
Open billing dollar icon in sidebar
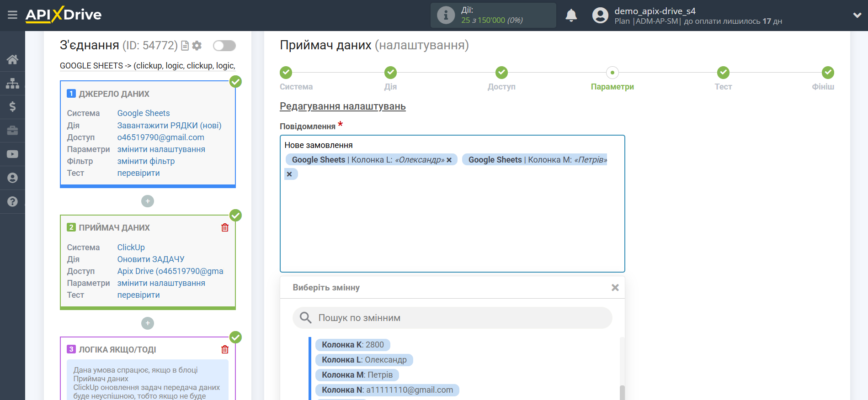coord(12,107)
